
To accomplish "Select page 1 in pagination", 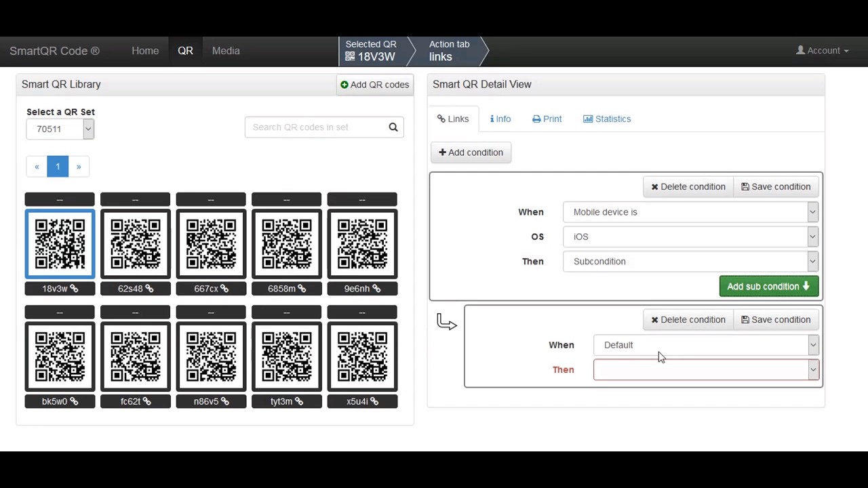I will pos(58,167).
